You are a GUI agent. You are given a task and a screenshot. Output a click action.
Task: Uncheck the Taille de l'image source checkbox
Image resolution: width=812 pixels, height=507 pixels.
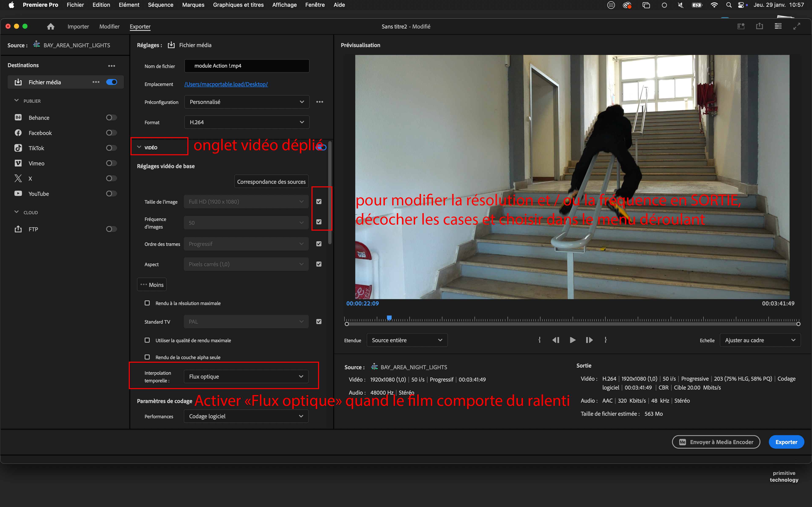pyautogui.click(x=319, y=201)
